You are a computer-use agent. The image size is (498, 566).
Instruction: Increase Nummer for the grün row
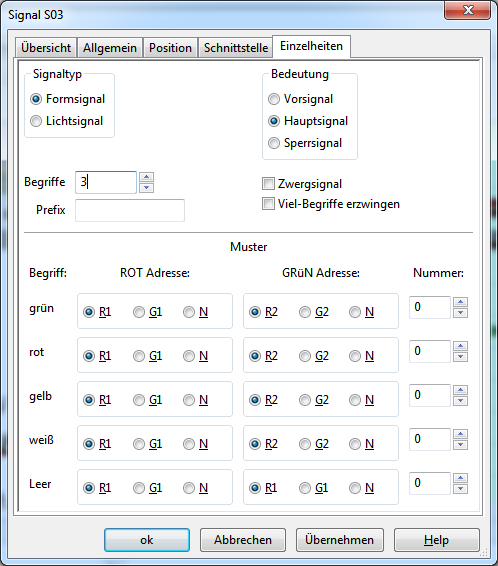pyautogui.click(x=460, y=302)
